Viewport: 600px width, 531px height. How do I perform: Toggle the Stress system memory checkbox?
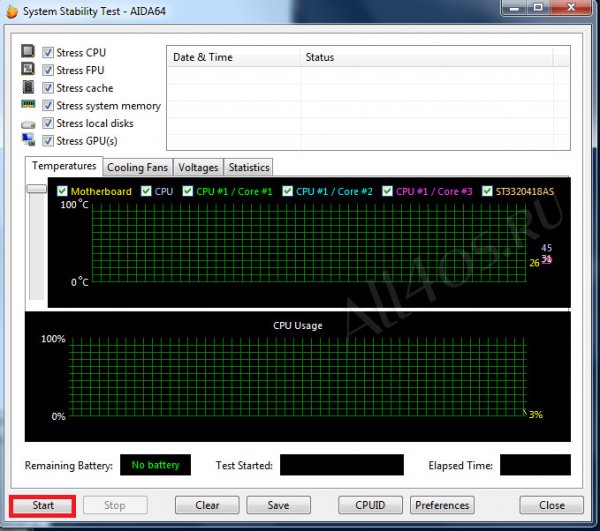(47, 106)
